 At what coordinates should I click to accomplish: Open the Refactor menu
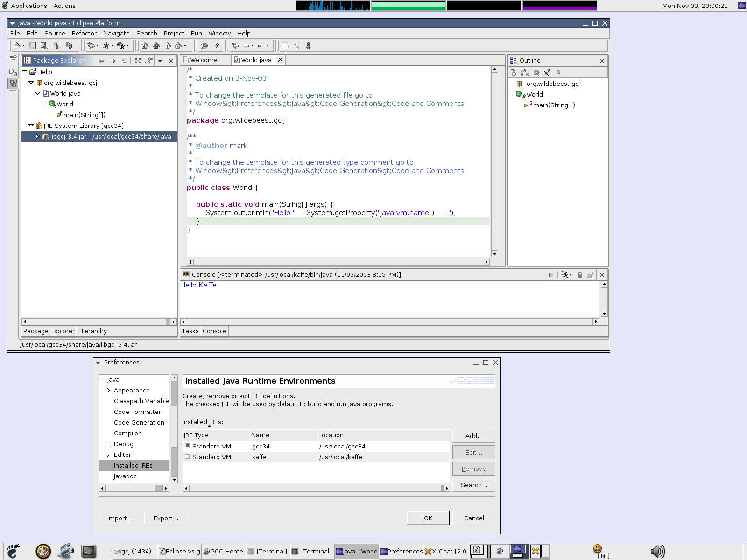tap(84, 34)
